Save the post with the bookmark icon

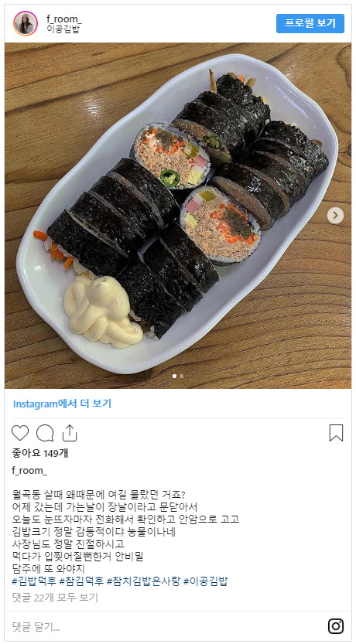(x=336, y=433)
